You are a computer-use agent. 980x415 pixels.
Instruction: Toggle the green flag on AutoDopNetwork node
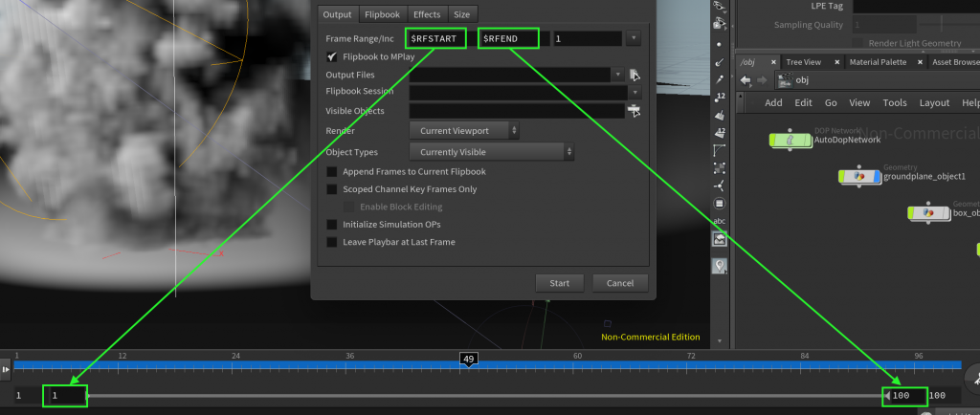click(x=772, y=141)
